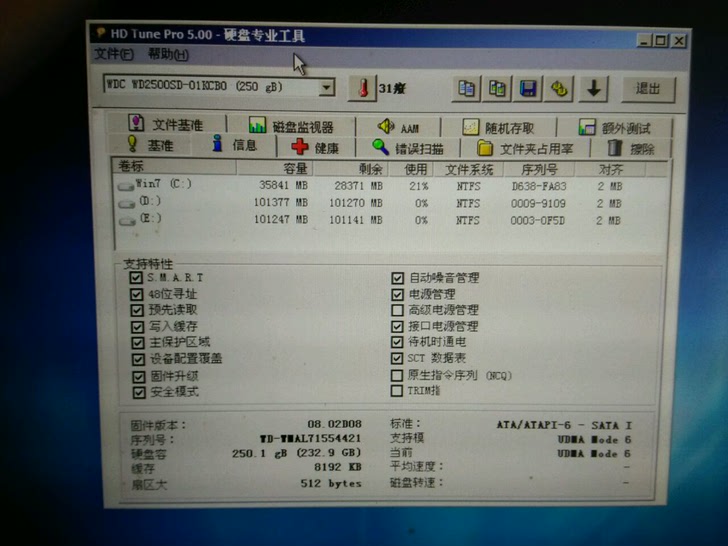This screenshot has width=728, height=546.
Task: Click the 35841 MB capacity value
Action: point(283,185)
